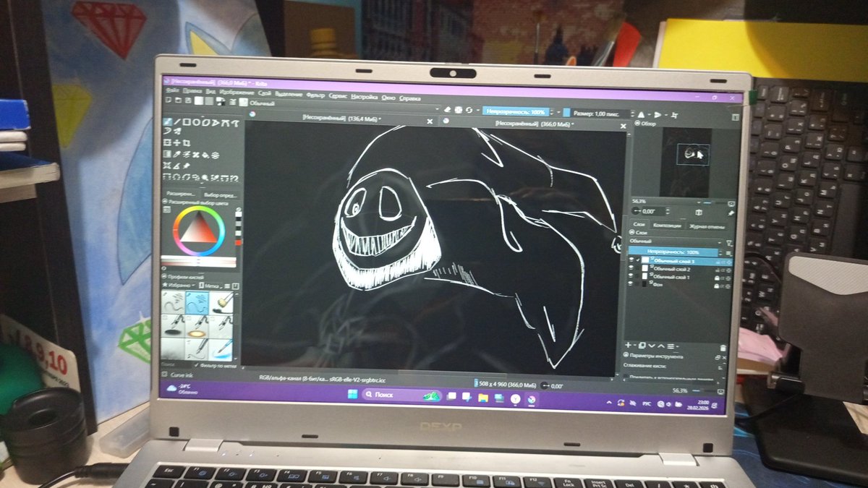Viewport: 868px width, 488px height.
Task: Select the Line tool in toolbox
Action: click(x=177, y=121)
